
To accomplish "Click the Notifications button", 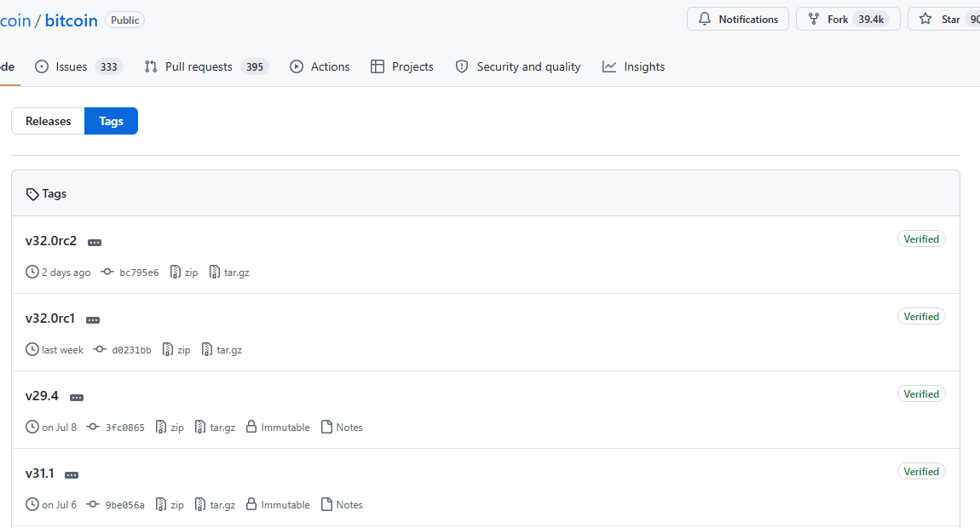I will tap(737, 20).
